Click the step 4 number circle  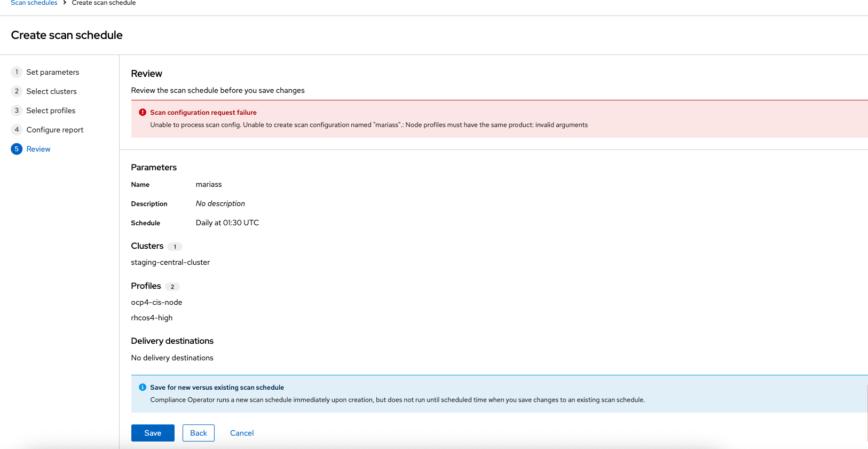[x=17, y=130]
